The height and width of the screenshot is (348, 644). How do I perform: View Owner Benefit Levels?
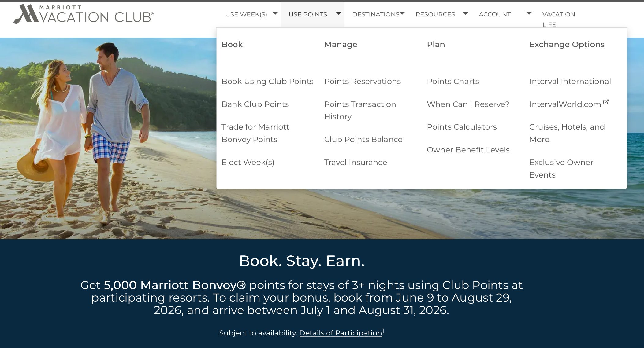click(468, 150)
